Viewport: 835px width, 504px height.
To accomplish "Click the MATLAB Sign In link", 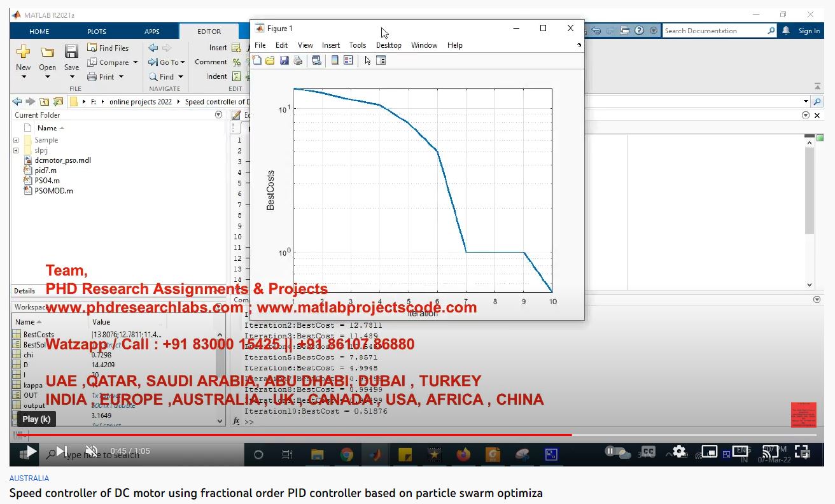I will [809, 31].
